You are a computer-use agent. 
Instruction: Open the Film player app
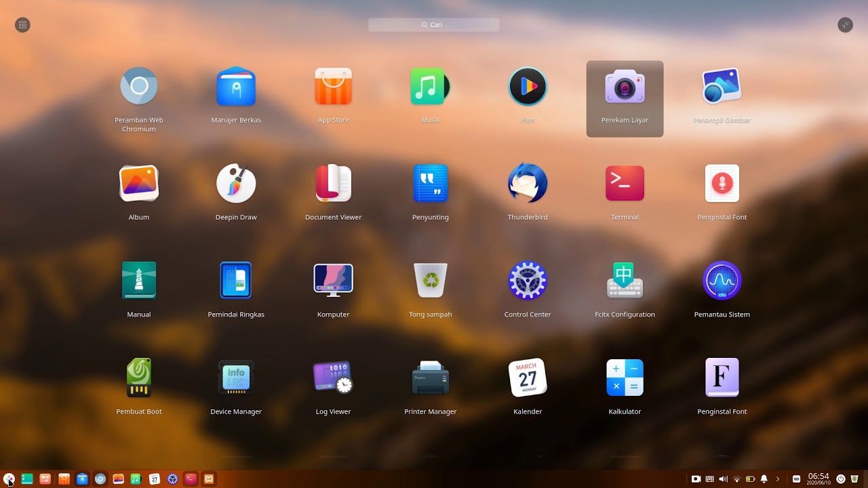pos(528,87)
